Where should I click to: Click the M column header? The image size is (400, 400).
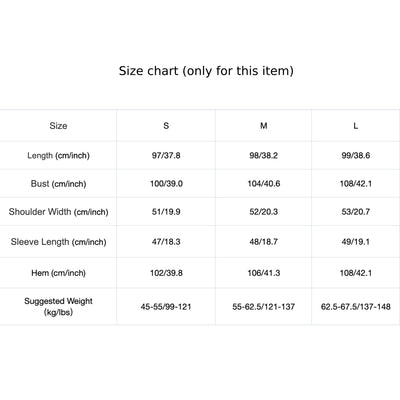[264, 126]
